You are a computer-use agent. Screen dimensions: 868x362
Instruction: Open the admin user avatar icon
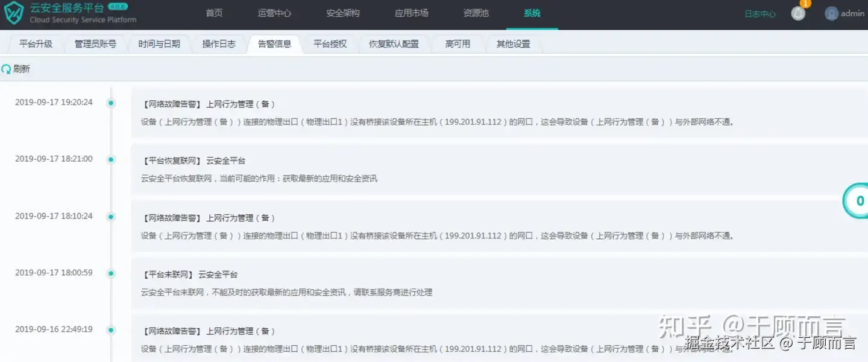[x=832, y=13]
